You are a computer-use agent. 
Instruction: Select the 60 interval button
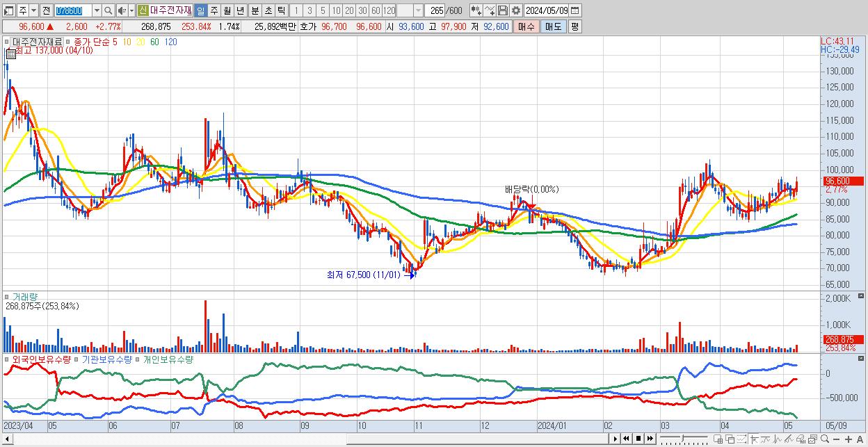(376, 10)
